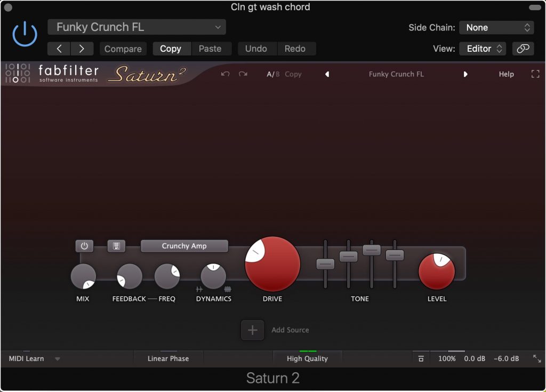Click the FEEDBACK knob
This screenshot has width=546, height=392.
coord(130,276)
